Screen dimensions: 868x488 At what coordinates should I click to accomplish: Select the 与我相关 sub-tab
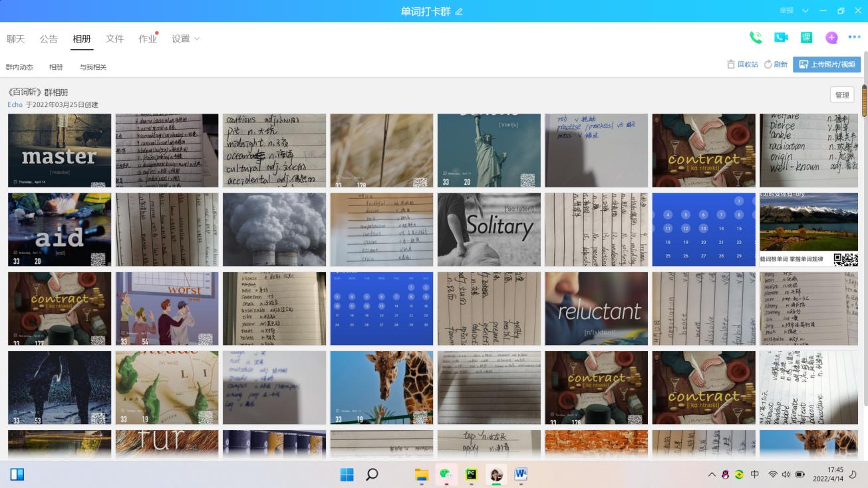93,67
